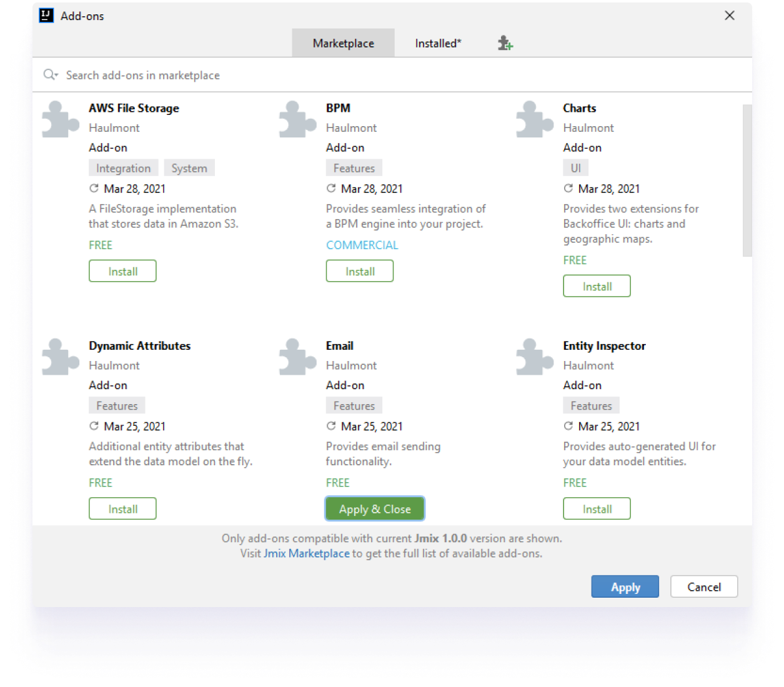Select the System tag on AWS File Storage
784x687 pixels.
pyautogui.click(x=189, y=168)
